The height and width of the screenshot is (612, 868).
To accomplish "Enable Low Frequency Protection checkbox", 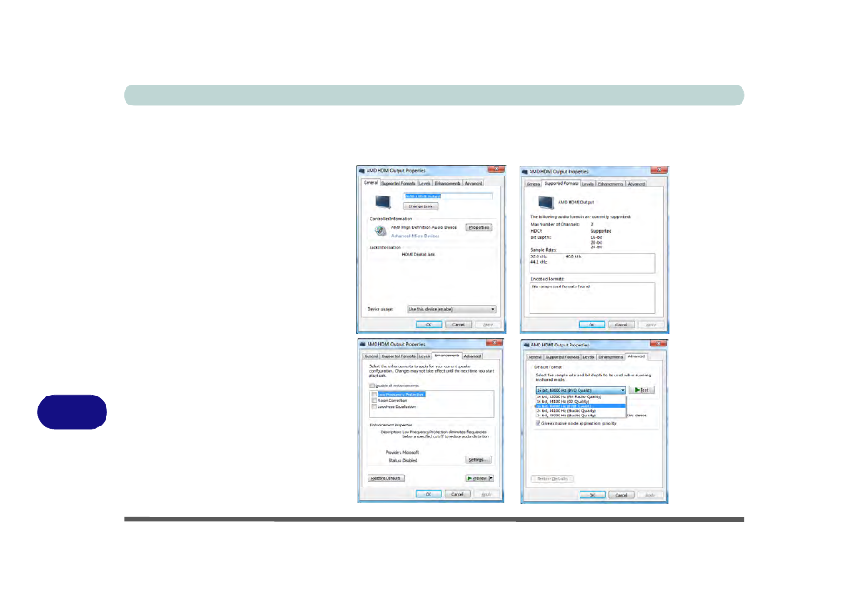I will 375,395.
